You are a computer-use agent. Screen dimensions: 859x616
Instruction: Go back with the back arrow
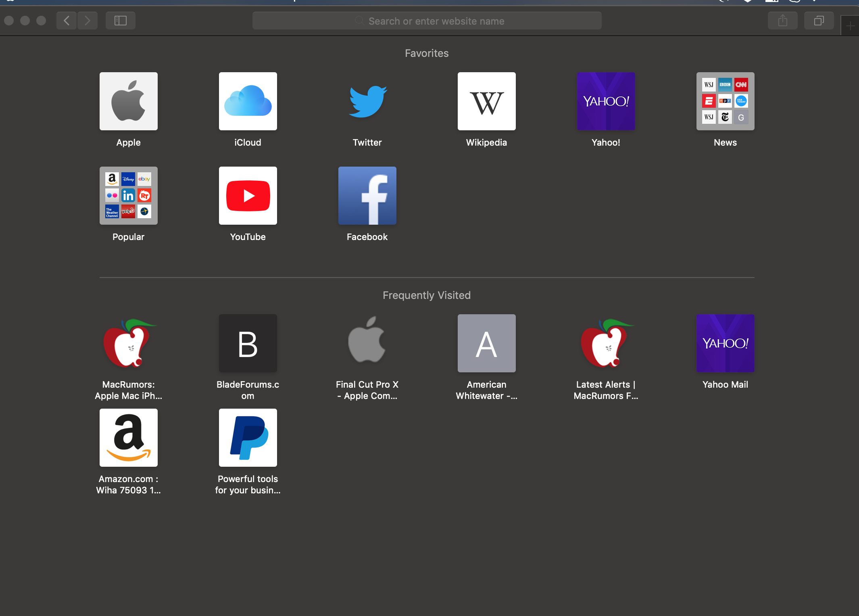coord(67,21)
